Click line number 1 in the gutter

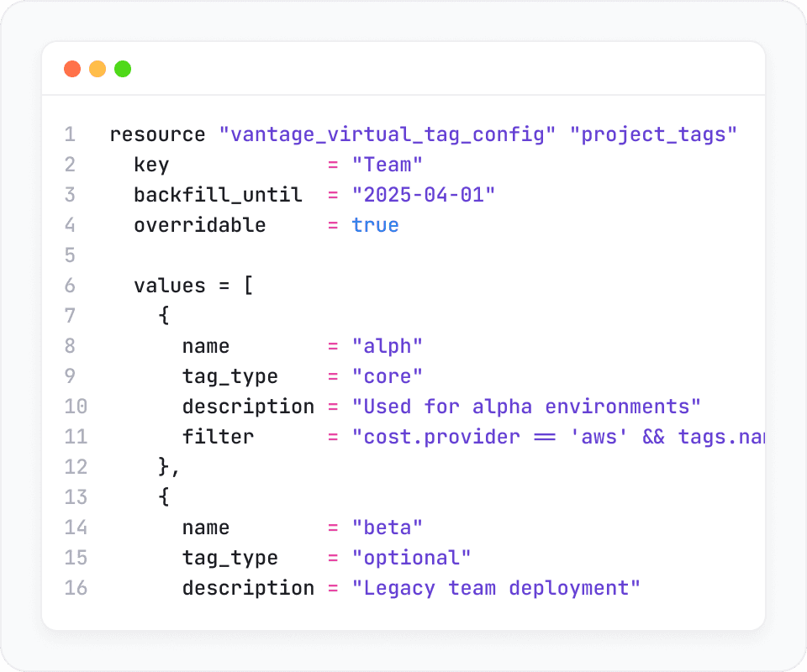[x=70, y=134]
